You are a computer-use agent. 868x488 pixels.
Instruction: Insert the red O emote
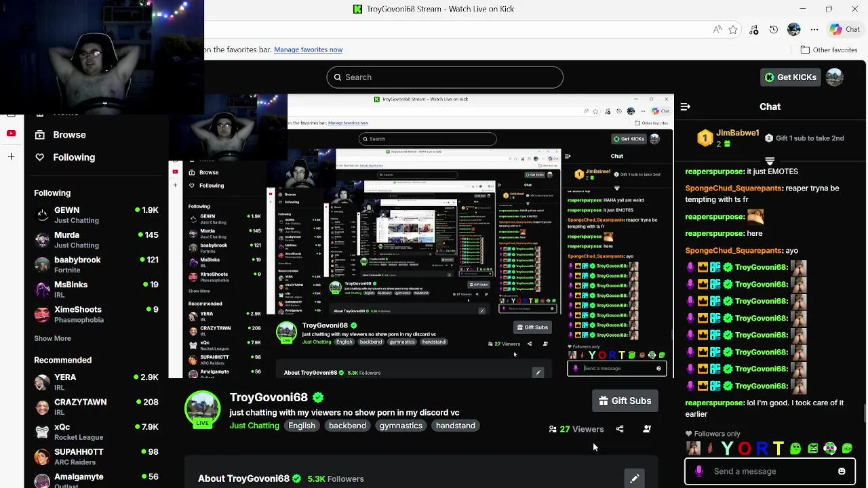[x=745, y=449]
